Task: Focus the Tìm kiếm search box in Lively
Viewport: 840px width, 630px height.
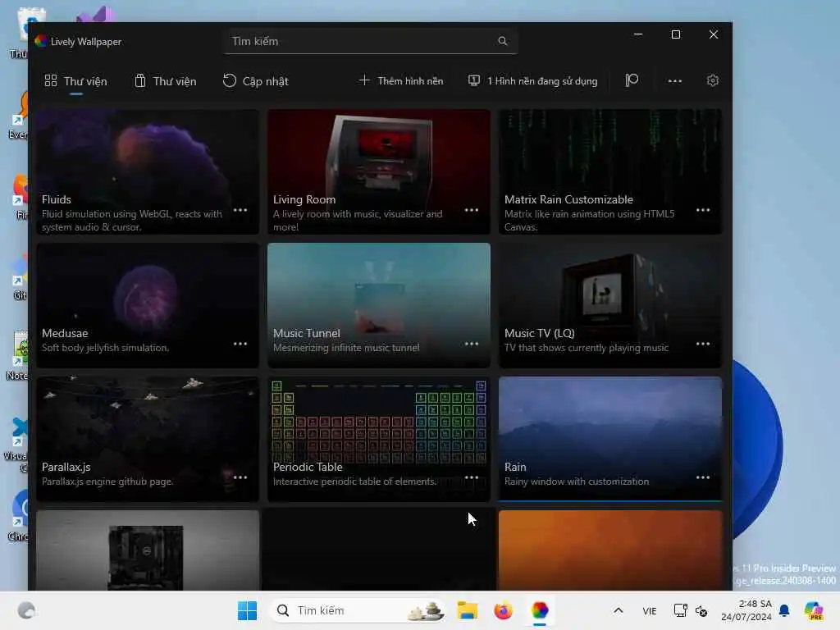Action: [x=371, y=41]
